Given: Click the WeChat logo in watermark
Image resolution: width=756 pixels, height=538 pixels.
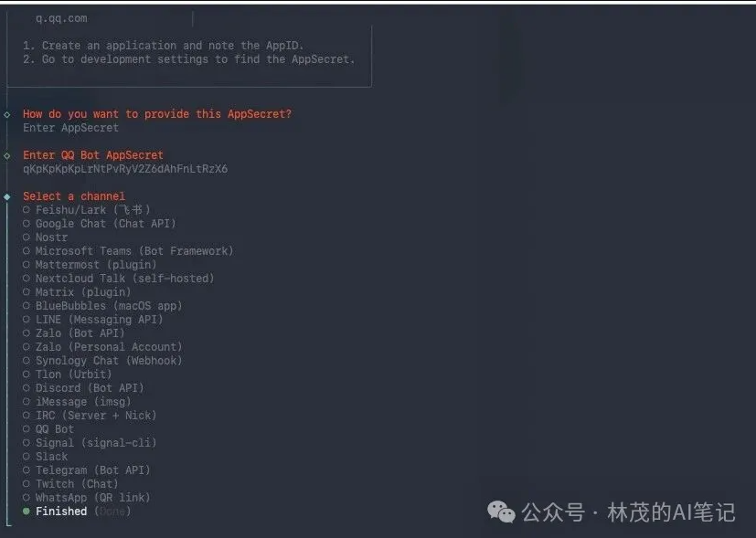Looking at the screenshot, I should pyautogui.click(x=501, y=512).
